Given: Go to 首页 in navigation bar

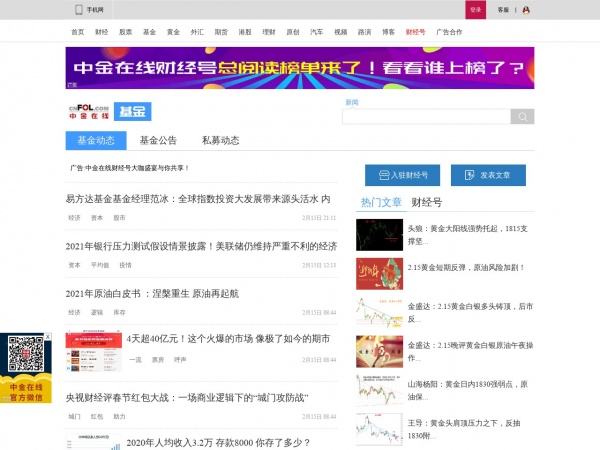Looking at the screenshot, I should click(78, 32).
